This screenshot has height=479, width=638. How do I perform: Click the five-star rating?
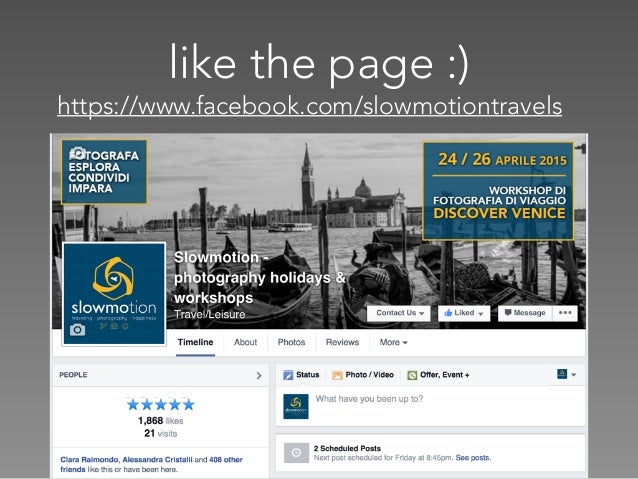pyautogui.click(x=161, y=405)
